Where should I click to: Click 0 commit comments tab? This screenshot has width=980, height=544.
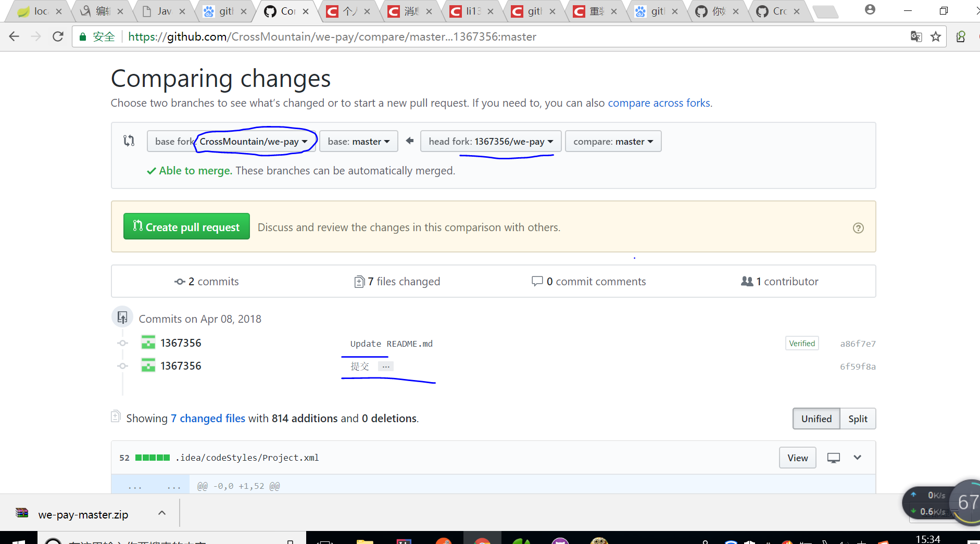click(x=588, y=282)
